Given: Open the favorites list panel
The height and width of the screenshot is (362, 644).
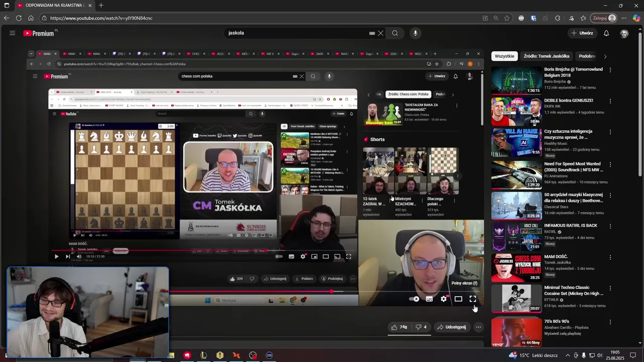Looking at the screenshot, I should pos(583,18).
